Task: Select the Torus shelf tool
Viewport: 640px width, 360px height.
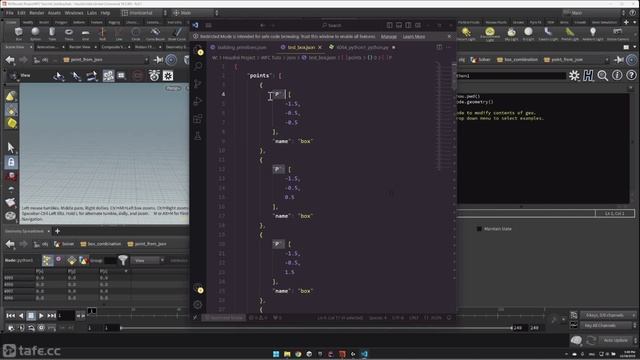Action: 69,33
